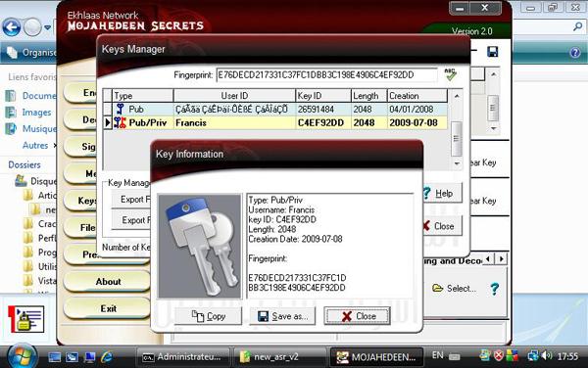Select the Pub key row icon
The width and height of the screenshot is (588, 368).
click(120, 109)
